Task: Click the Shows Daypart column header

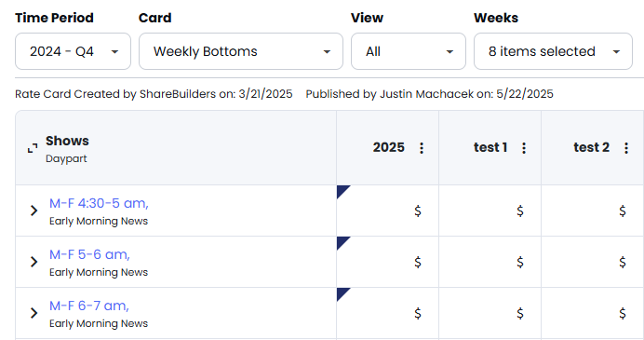Action: [x=176, y=148]
